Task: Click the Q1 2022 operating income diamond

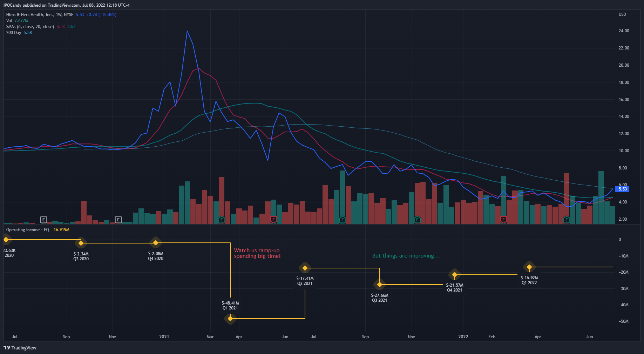Action: click(529, 267)
